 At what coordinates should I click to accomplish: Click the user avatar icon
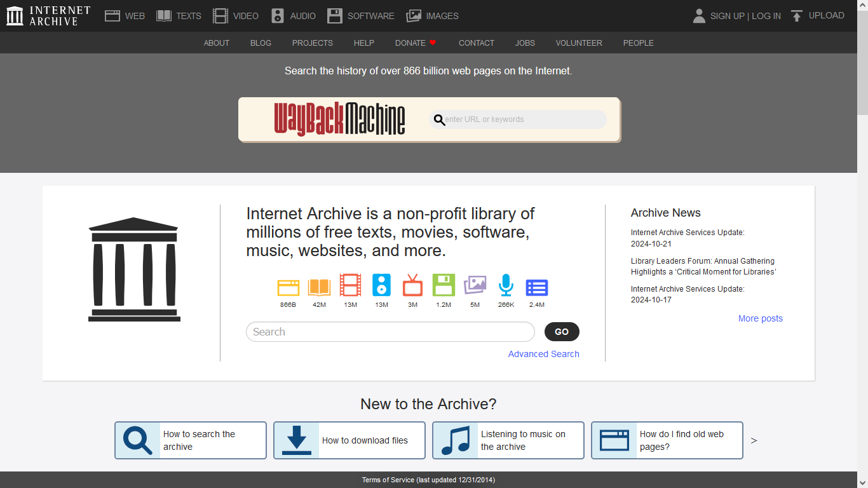[x=699, y=16]
